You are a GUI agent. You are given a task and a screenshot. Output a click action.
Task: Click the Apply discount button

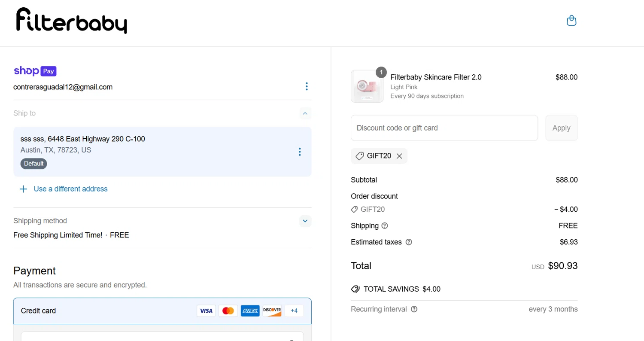point(562,128)
